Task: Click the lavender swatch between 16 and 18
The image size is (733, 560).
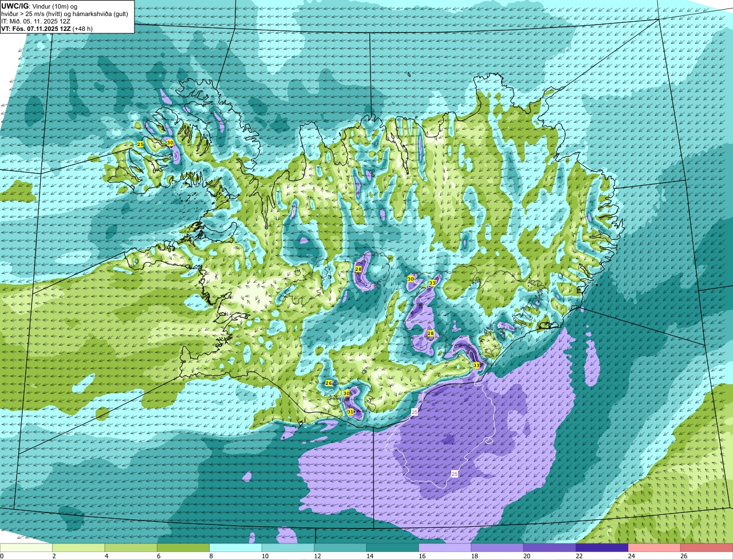Action: pyautogui.click(x=445, y=547)
